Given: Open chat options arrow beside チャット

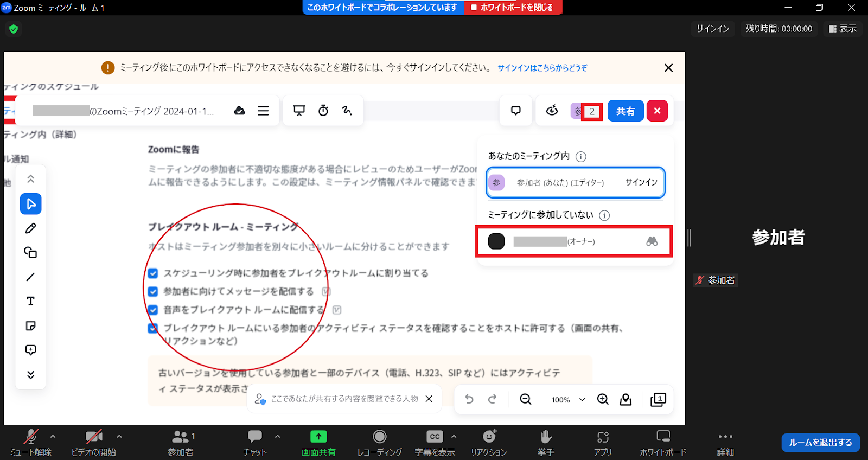Looking at the screenshot, I should click(278, 436).
